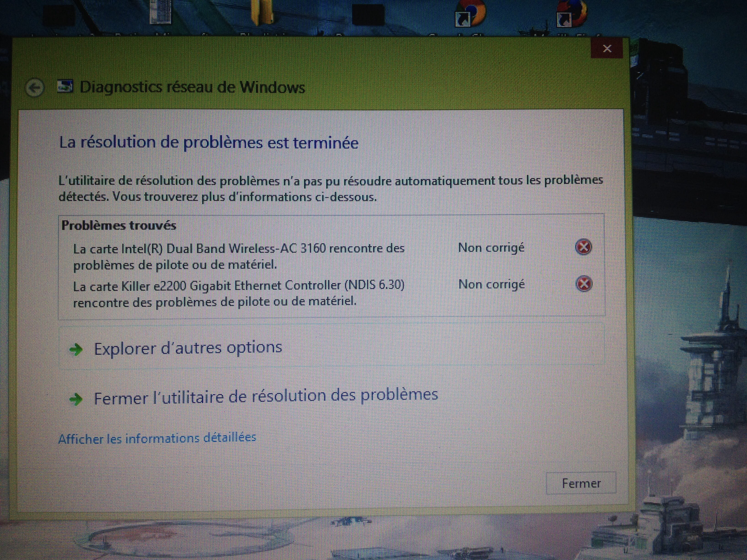Screen dimensions: 747x560
Task: Click the Fermer button
Action: [x=581, y=483]
